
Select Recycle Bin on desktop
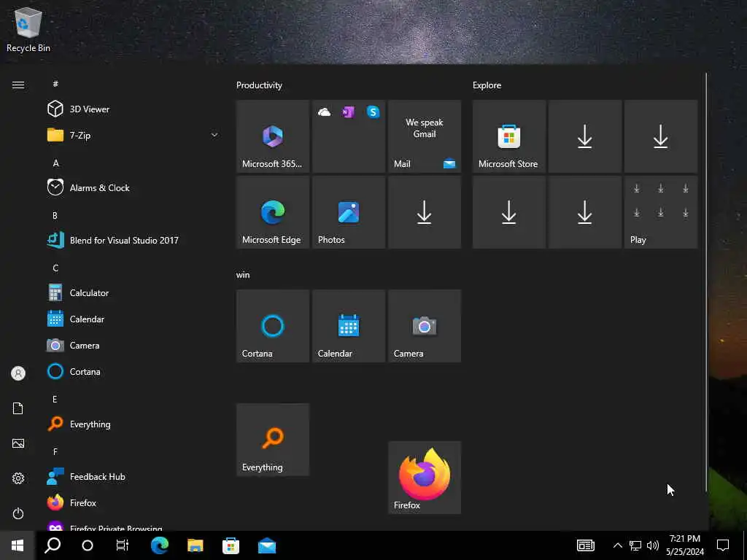[x=28, y=29]
